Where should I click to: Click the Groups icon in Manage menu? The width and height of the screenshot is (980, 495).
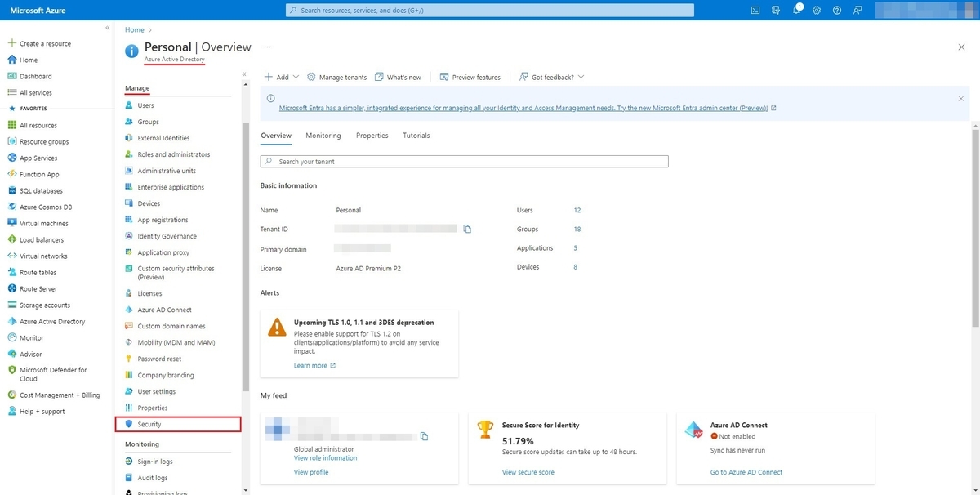130,122
